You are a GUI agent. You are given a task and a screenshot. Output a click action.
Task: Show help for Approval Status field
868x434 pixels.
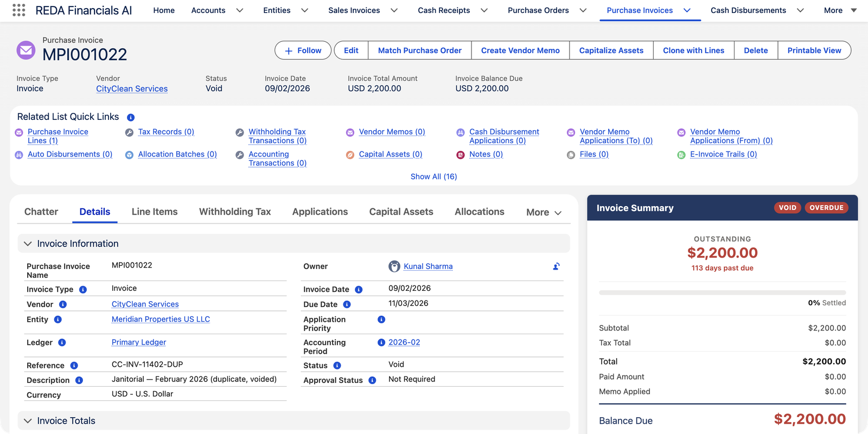pyautogui.click(x=372, y=380)
